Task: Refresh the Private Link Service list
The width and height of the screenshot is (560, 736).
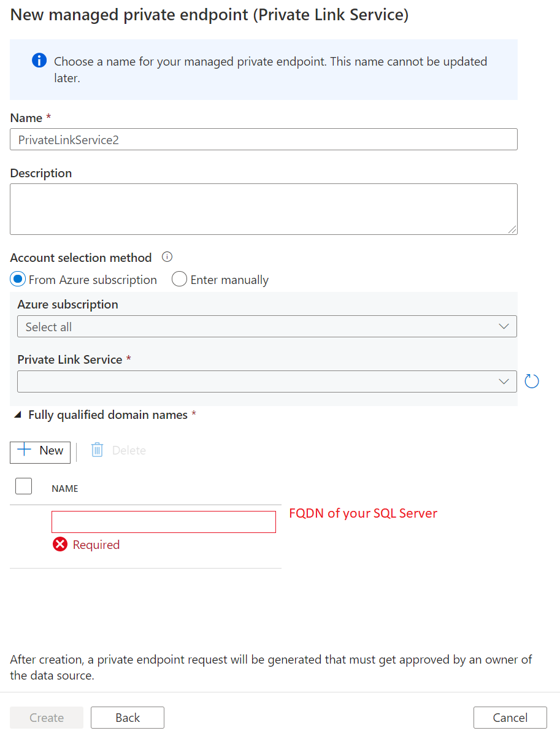Action: (531, 381)
